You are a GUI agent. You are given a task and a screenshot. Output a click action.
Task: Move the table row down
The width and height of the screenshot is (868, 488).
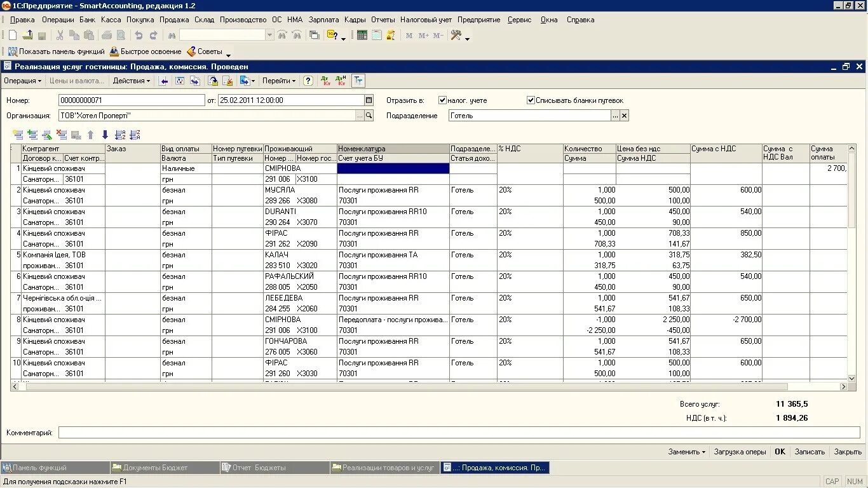tap(105, 135)
